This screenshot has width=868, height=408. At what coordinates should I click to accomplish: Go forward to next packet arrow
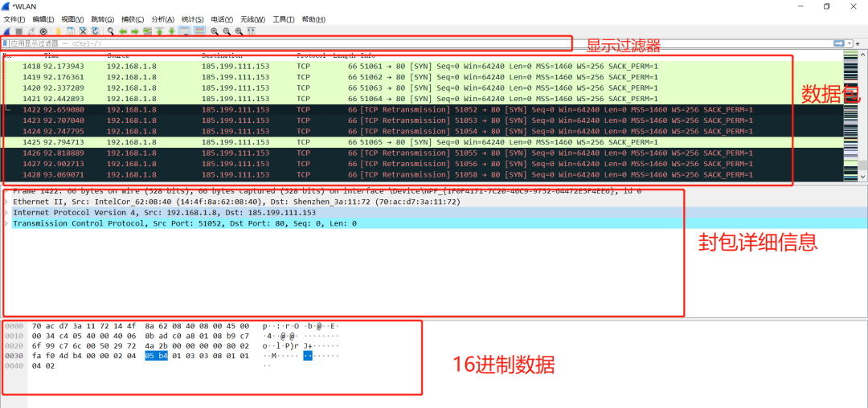(135, 31)
